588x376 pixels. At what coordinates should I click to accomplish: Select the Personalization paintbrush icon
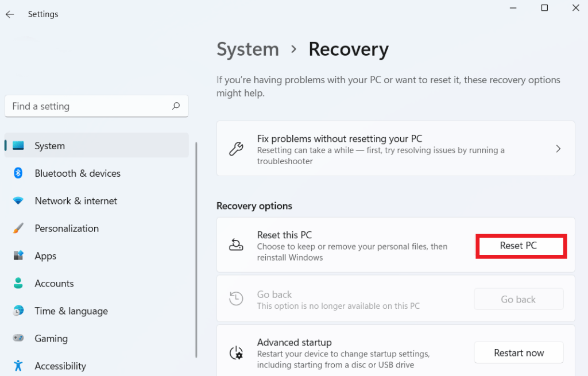point(18,228)
